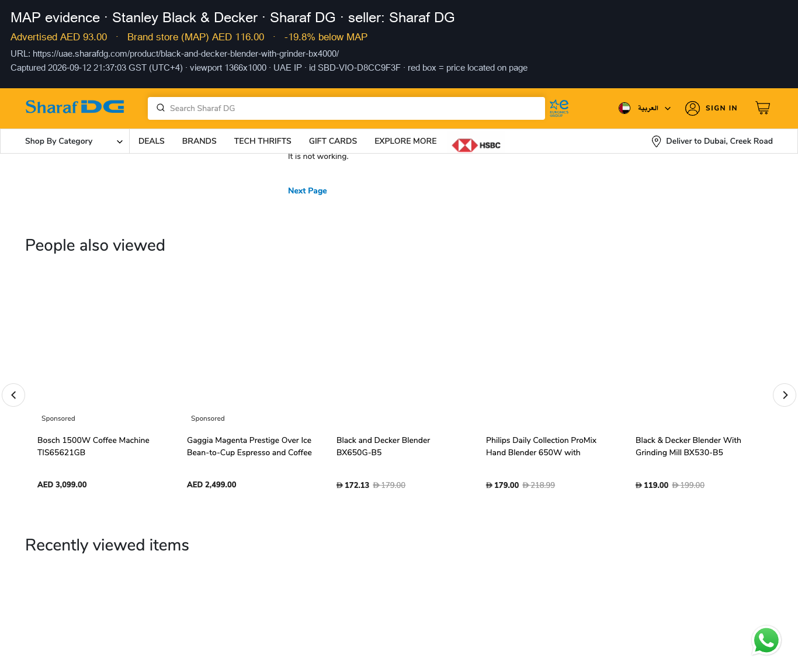Show previous products in People also viewed
The image size is (798, 672).
tap(13, 395)
